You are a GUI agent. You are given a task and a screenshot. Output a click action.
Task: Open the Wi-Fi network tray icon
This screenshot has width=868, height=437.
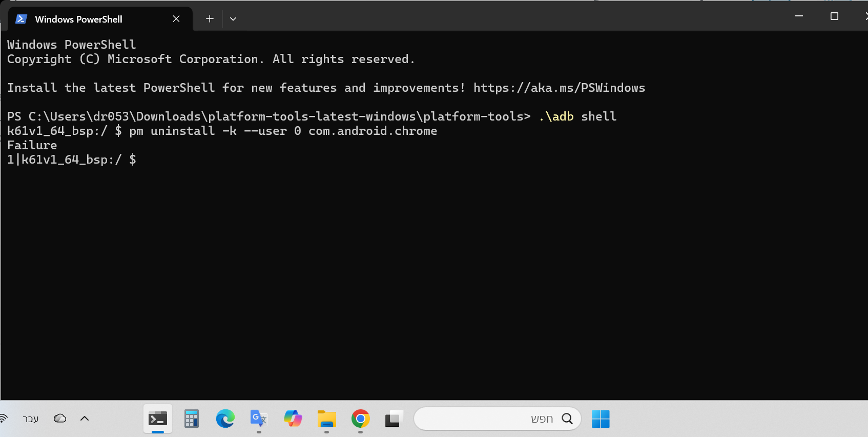[3, 419]
